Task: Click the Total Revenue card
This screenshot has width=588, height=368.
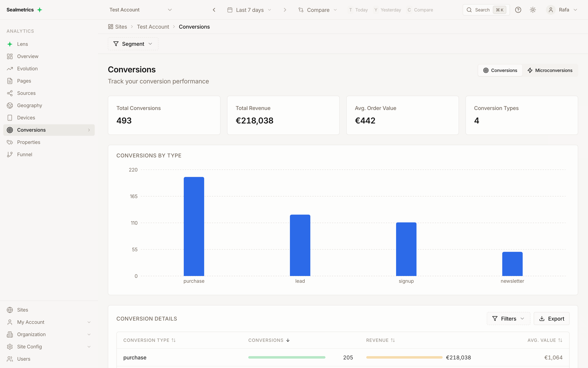Action: 283,115
